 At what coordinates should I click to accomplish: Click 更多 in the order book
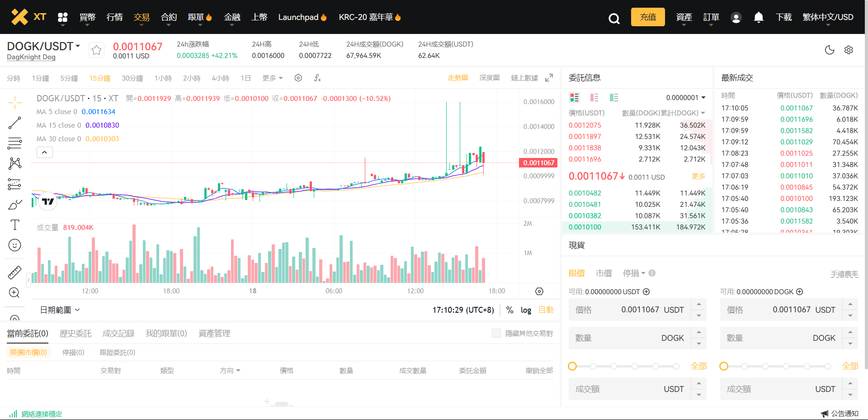698,176
